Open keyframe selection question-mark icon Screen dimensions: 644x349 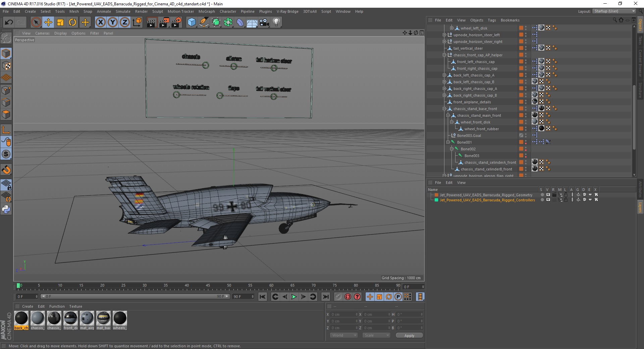(x=357, y=297)
